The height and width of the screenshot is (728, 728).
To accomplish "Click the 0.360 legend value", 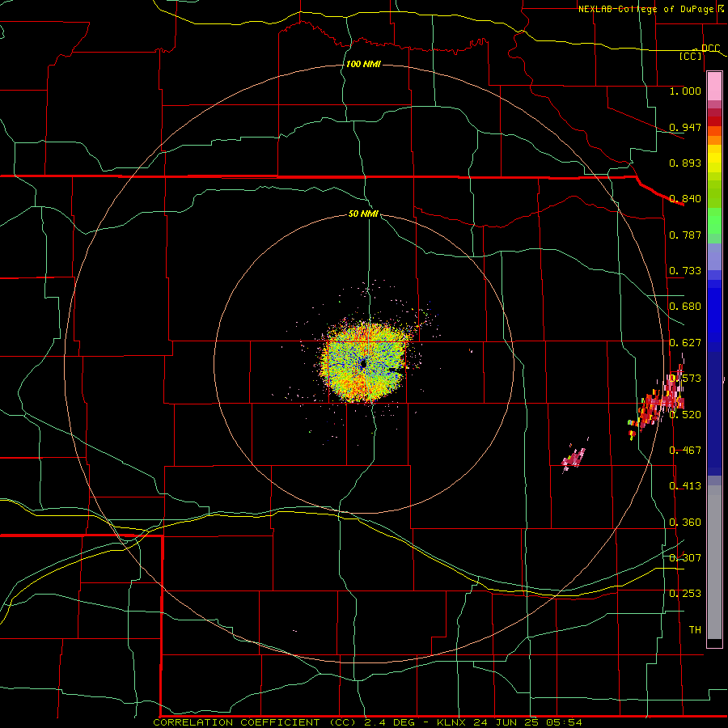I will (685, 523).
